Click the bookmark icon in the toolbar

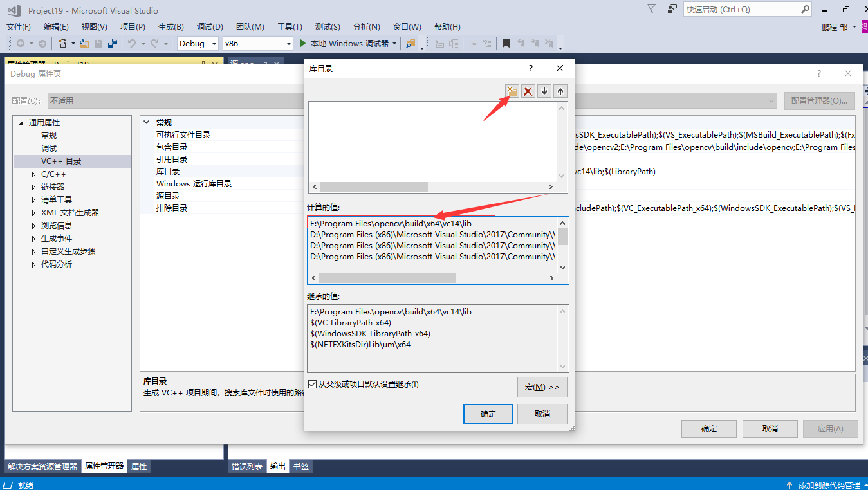(x=507, y=43)
